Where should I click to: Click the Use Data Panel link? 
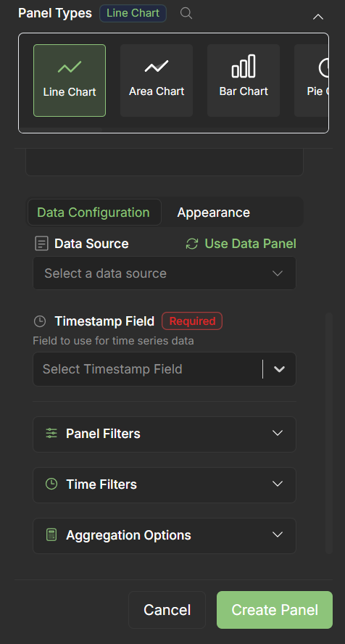coord(250,244)
